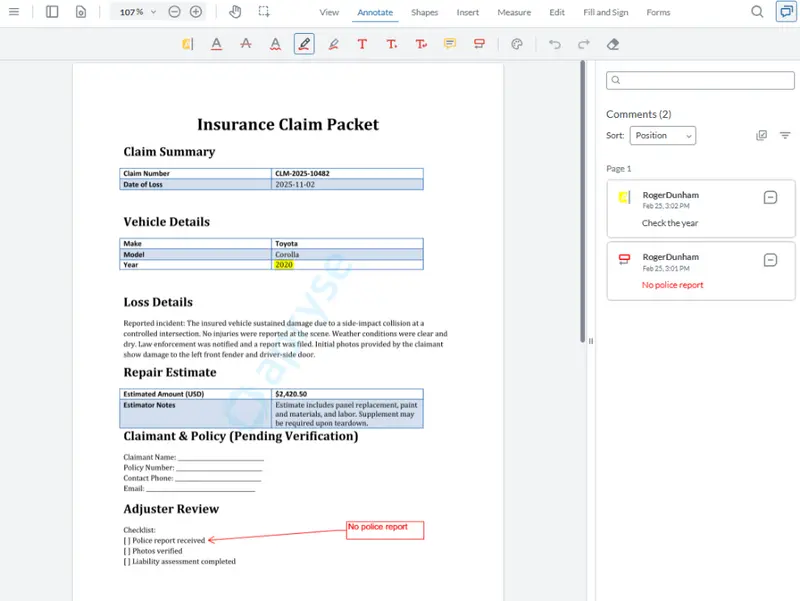800x601 pixels.
Task: Select the freehand highlighter tool
Action: click(334, 44)
